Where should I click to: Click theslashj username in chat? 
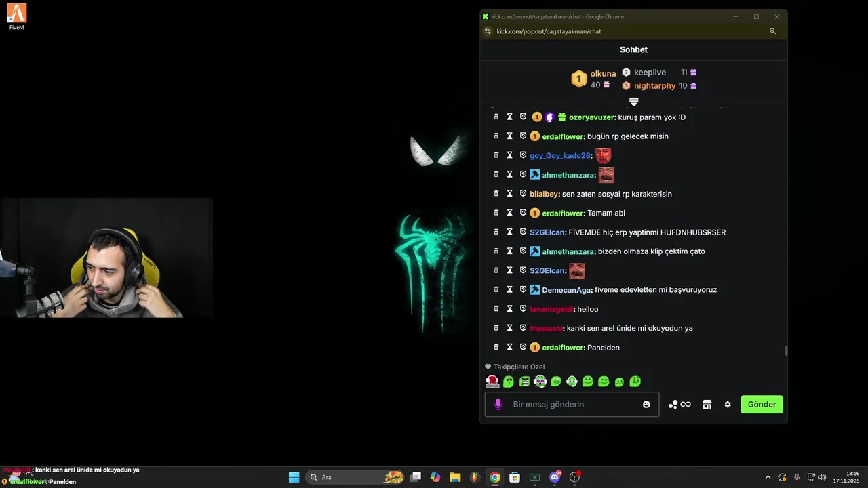click(546, 329)
